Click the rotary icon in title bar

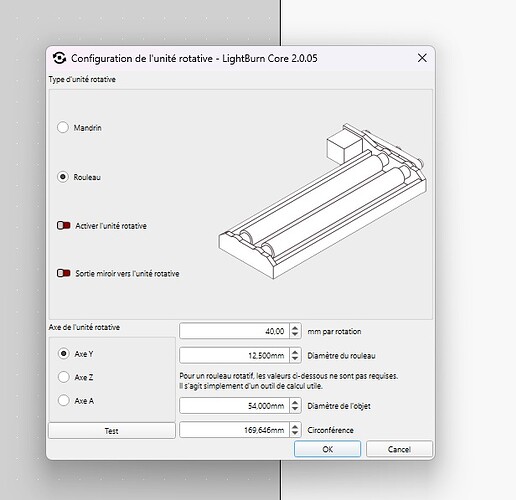59,58
